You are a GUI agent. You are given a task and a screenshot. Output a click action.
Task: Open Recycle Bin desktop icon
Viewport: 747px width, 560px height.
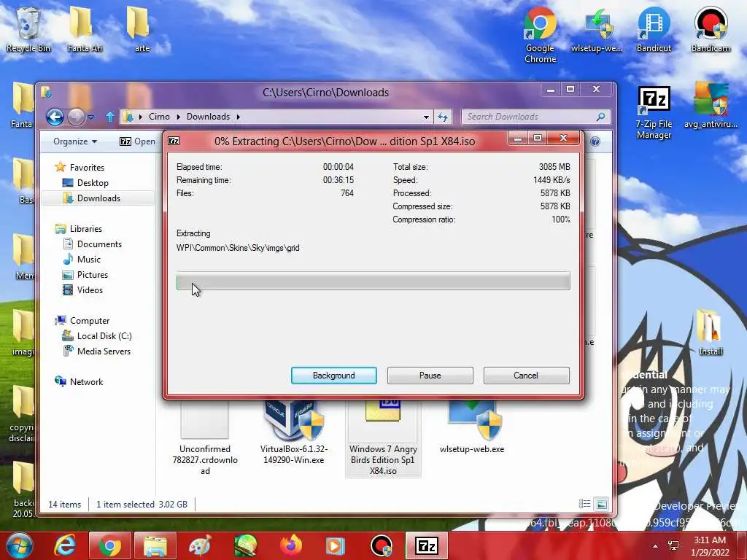coord(28,29)
